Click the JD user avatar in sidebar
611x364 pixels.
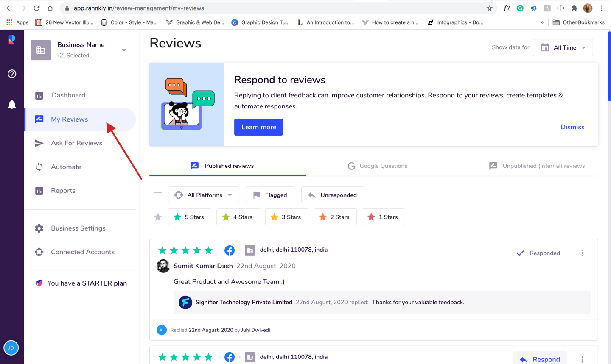coord(11,348)
